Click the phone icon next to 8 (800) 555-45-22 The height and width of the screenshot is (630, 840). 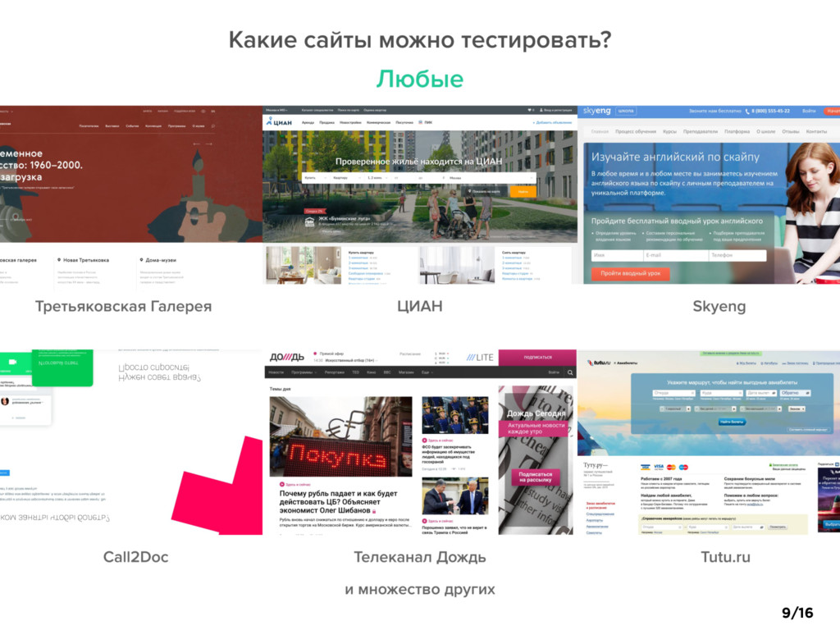coord(747,112)
